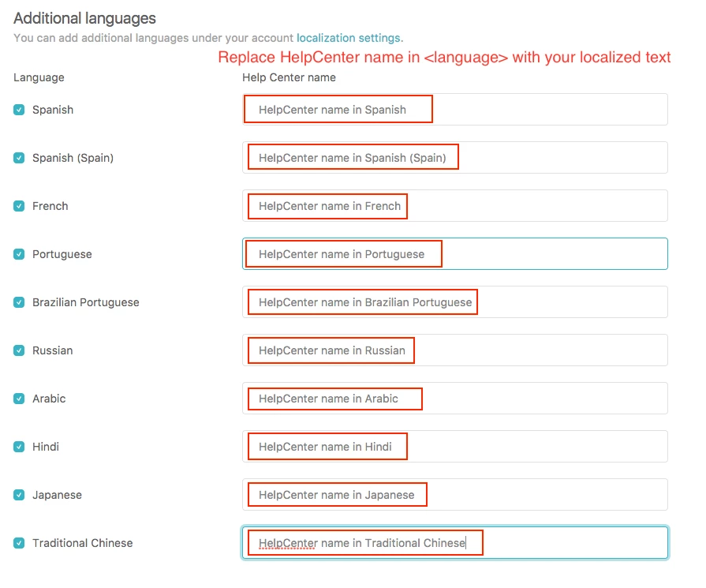The width and height of the screenshot is (706, 588).
Task: Click the Russian language label
Action: 52,350
